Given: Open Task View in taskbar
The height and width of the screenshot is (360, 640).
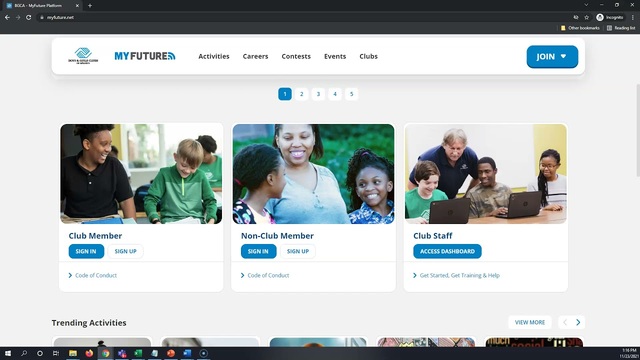Looking at the screenshot, I should click(x=56, y=353).
